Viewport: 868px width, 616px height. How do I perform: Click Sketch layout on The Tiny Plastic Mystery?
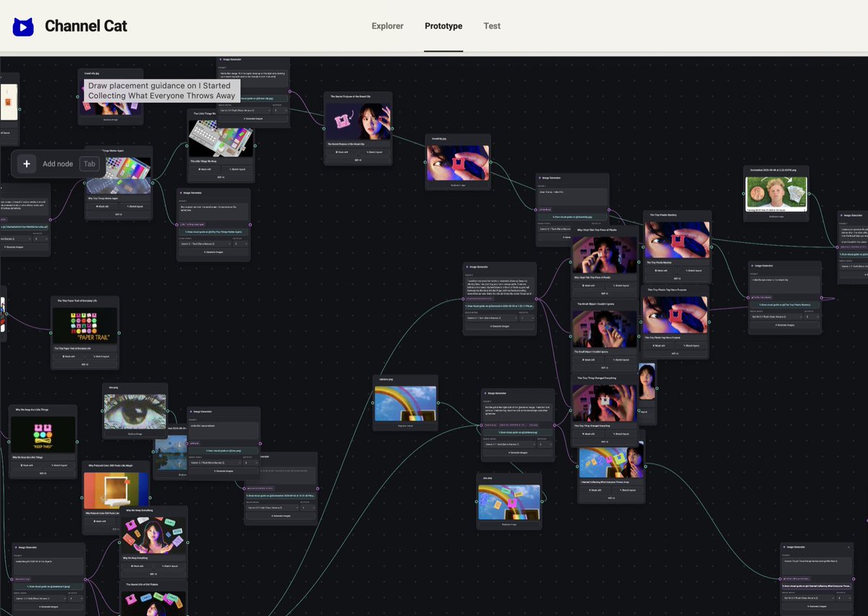(x=692, y=270)
